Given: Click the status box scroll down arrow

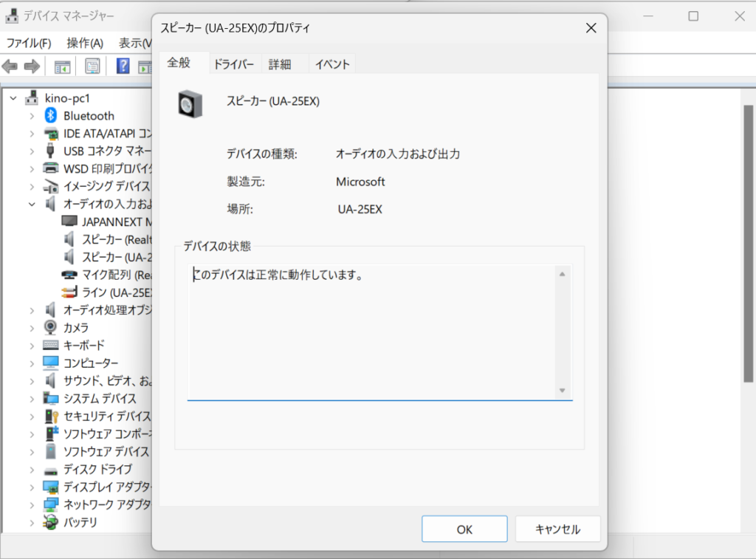Looking at the screenshot, I should click(562, 390).
